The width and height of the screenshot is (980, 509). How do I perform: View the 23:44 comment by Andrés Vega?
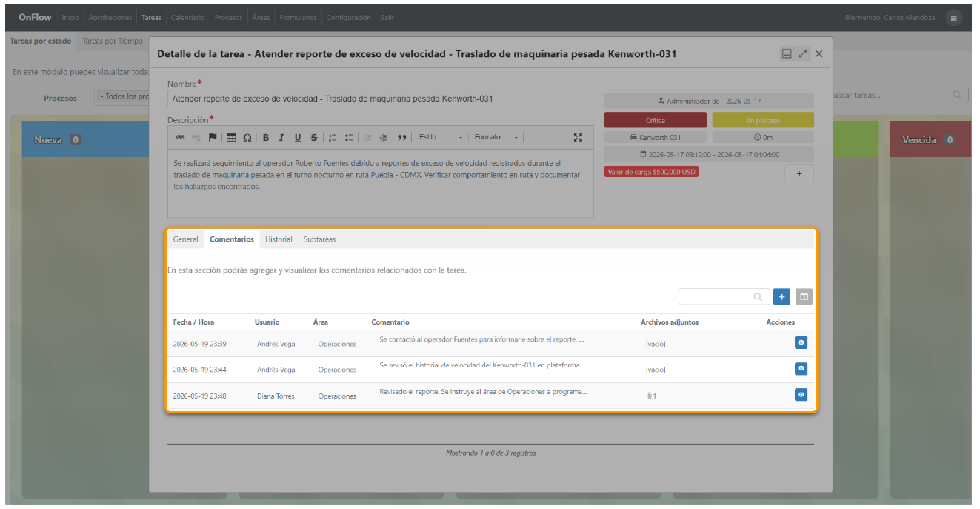[801, 368]
